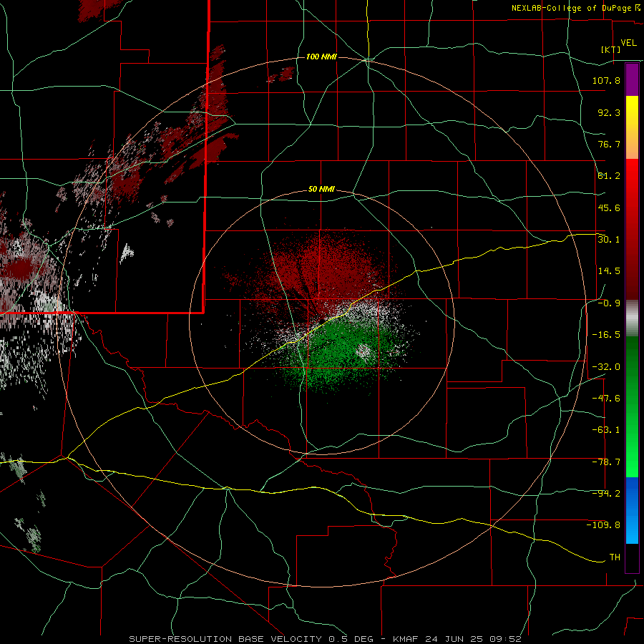Image resolution: width=644 pixels, height=644 pixels.
Task: Pick the blue segment of velocity color bar
Action: tap(632, 510)
